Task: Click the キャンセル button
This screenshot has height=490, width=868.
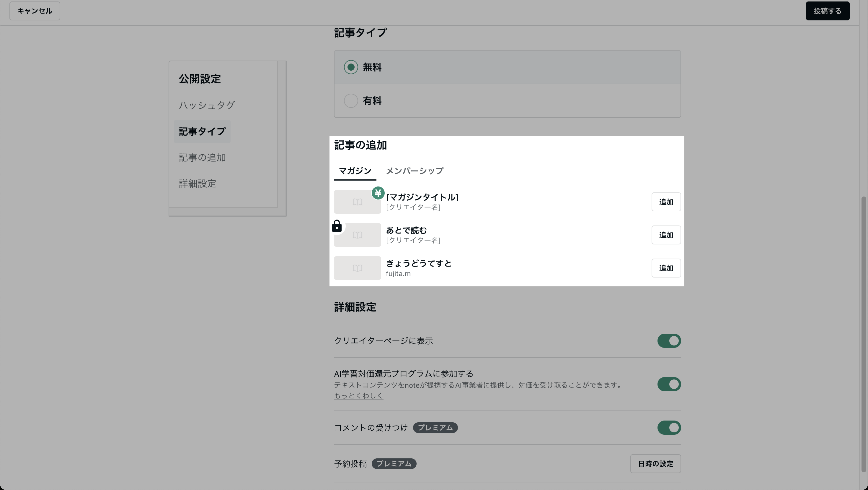Action: (x=35, y=11)
